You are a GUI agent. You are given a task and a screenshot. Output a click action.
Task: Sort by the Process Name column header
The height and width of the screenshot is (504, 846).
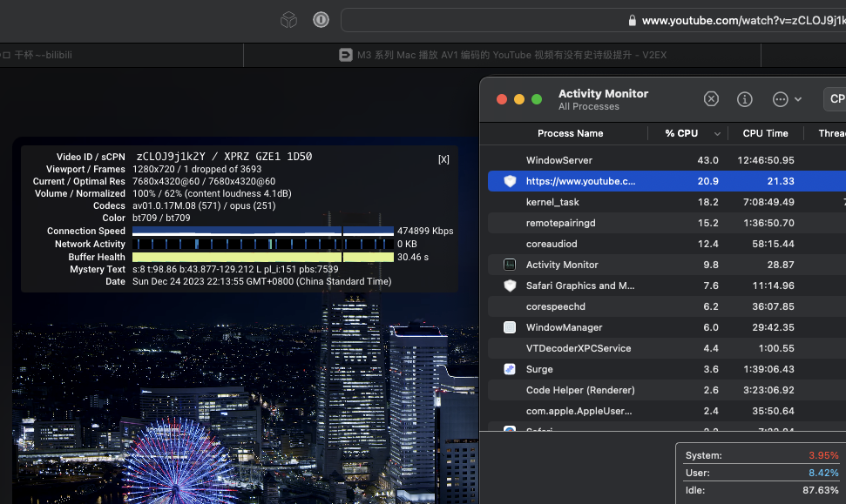coord(570,133)
